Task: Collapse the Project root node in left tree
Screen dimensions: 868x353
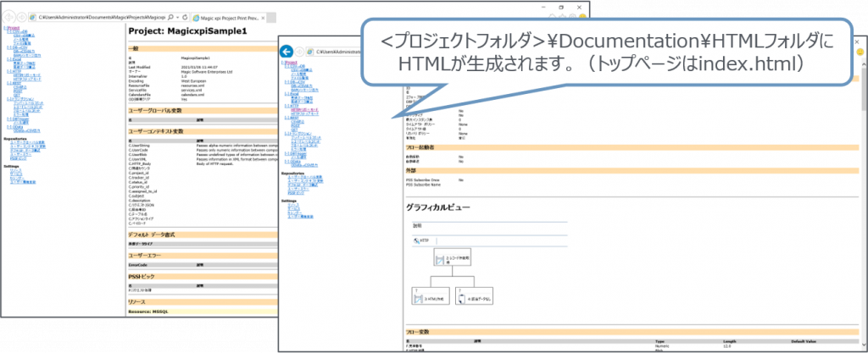Action: [3, 27]
